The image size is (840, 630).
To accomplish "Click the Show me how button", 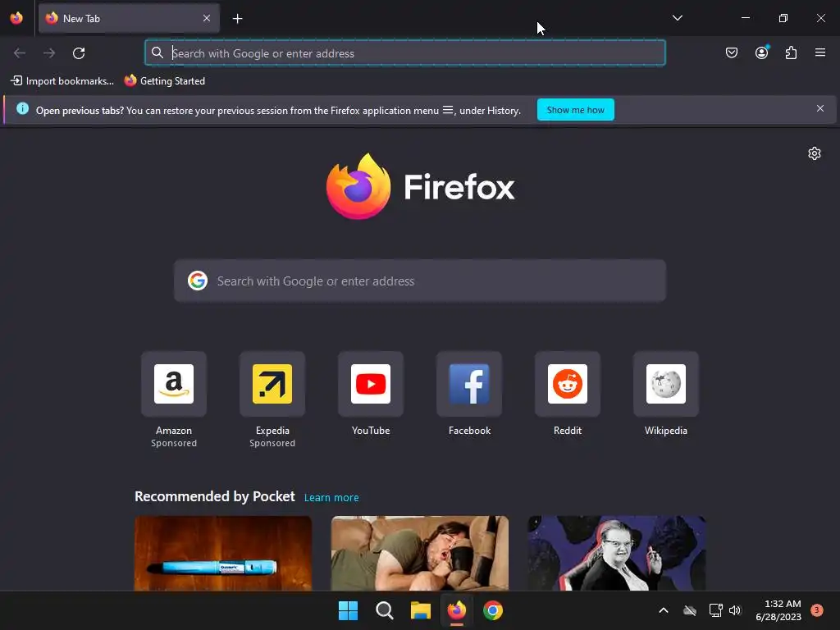I will tap(575, 110).
